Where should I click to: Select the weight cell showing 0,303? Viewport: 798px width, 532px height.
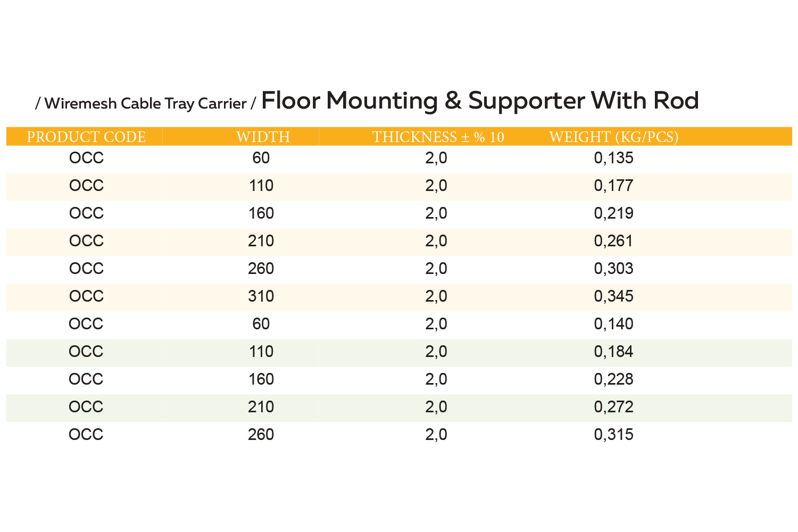click(613, 269)
